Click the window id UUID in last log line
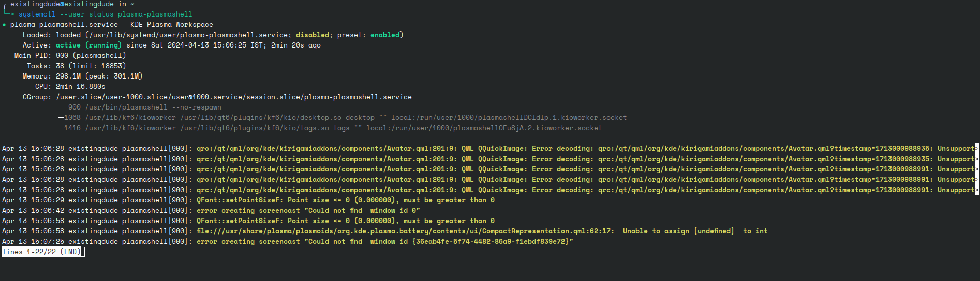The width and height of the screenshot is (980, 281). click(491, 241)
